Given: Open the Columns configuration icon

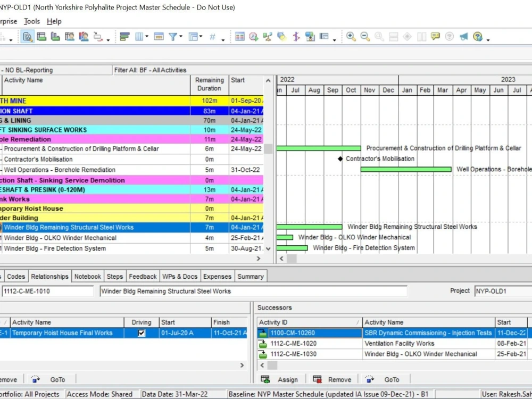Looking at the screenshot, I should coord(140,36).
